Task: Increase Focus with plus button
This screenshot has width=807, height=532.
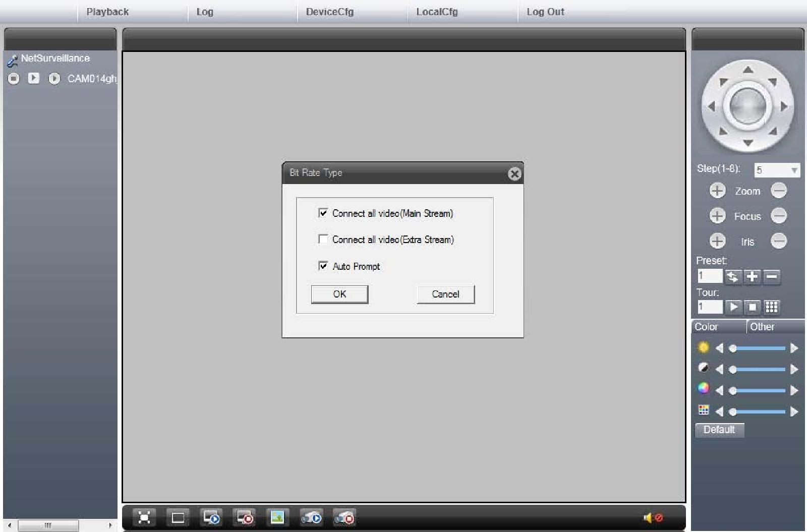Action: pyautogui.click(x=717, y=216)
